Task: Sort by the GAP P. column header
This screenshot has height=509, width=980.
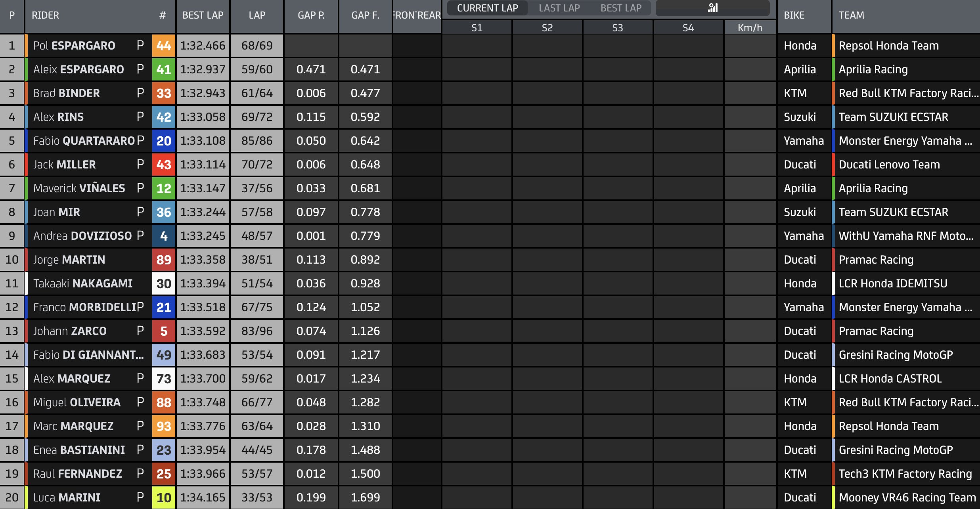Action: coord(311,15)
